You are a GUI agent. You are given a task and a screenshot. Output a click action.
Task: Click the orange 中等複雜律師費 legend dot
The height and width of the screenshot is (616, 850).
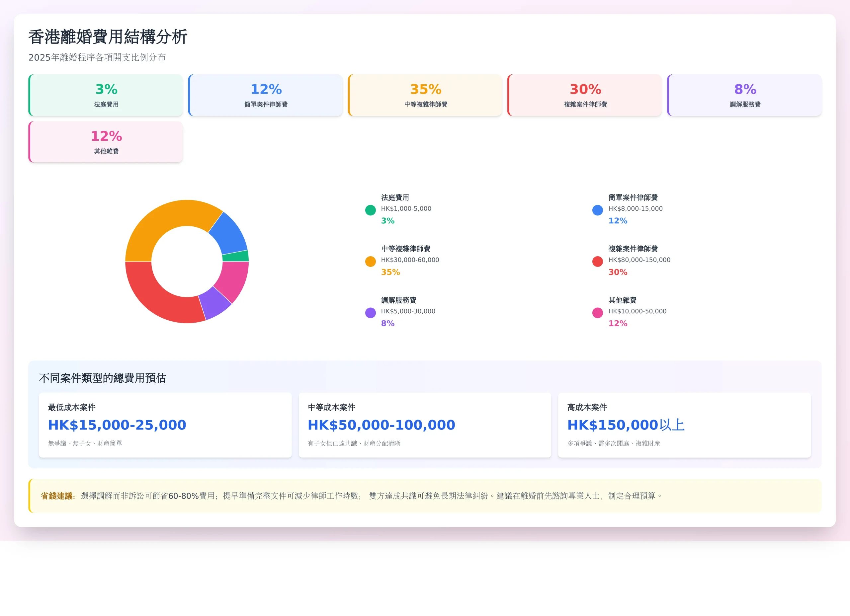[x=370, y=262]
